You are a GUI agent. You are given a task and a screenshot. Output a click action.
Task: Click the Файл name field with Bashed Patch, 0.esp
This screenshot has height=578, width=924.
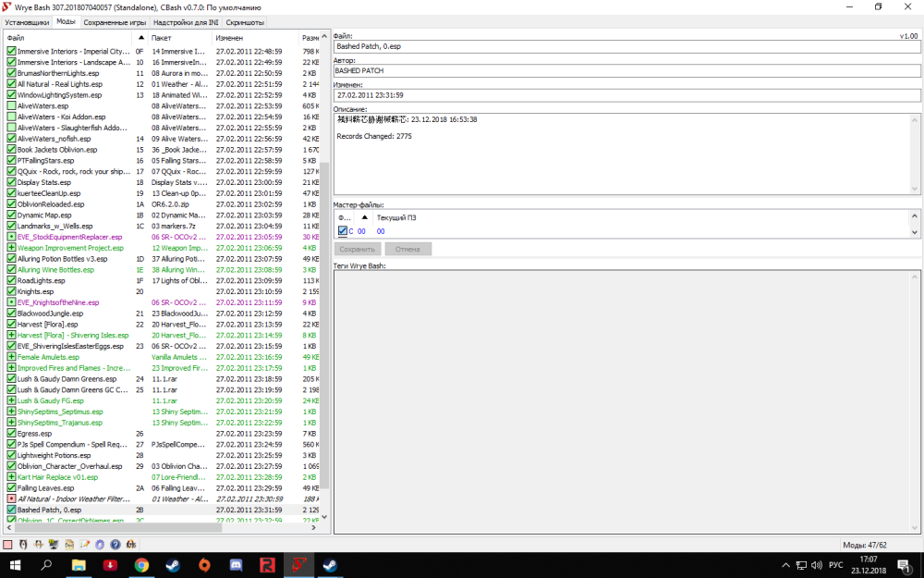627,46
